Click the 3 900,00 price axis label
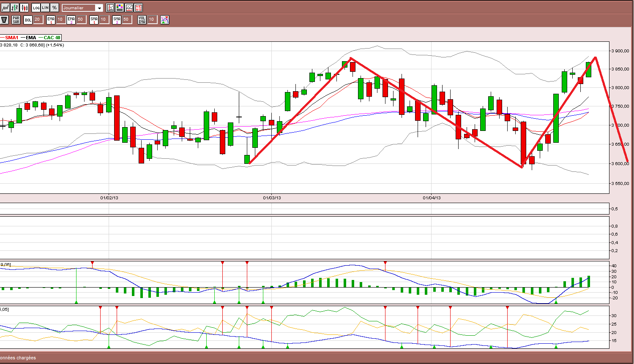634x364 pixels. [620, 51]
